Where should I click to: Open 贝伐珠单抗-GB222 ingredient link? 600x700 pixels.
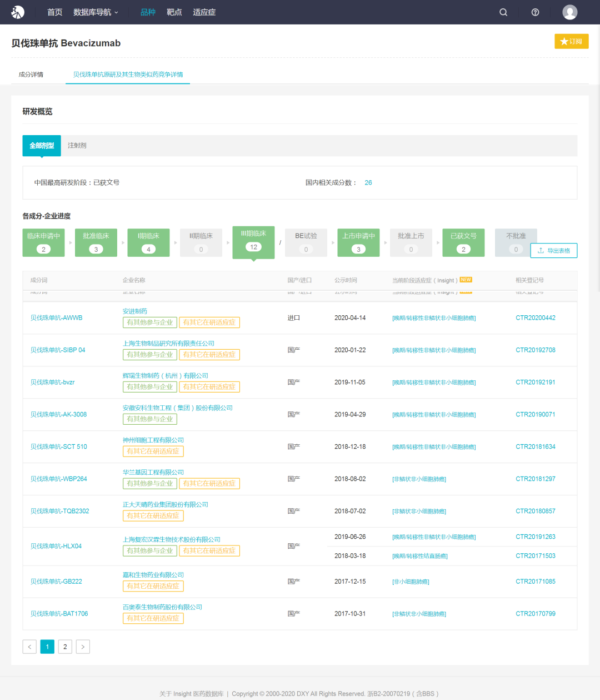(x=56, y=582)
